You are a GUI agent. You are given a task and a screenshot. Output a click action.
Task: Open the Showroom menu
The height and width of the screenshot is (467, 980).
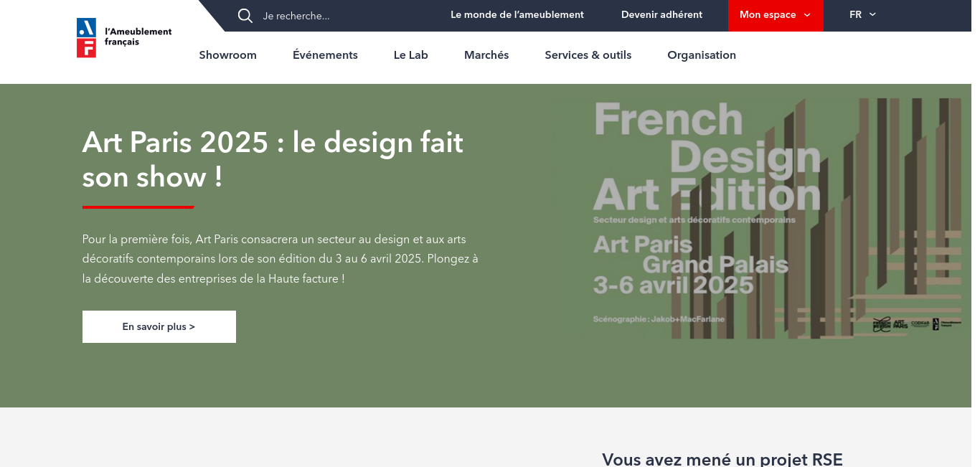pyautogui.click(x=228, y=55)
